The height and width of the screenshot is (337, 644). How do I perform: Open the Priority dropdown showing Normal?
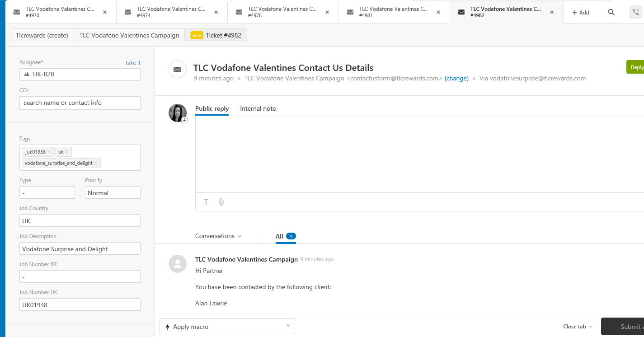tap(113, 193)
